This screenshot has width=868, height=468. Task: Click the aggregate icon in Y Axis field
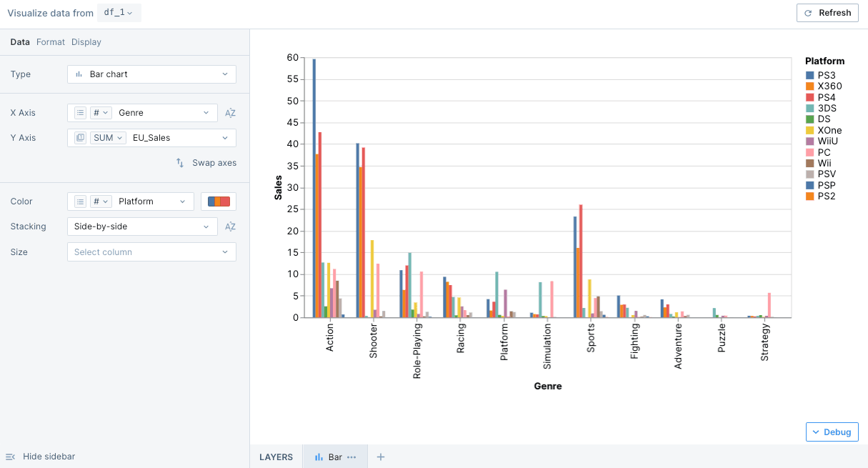coord(81,138)
